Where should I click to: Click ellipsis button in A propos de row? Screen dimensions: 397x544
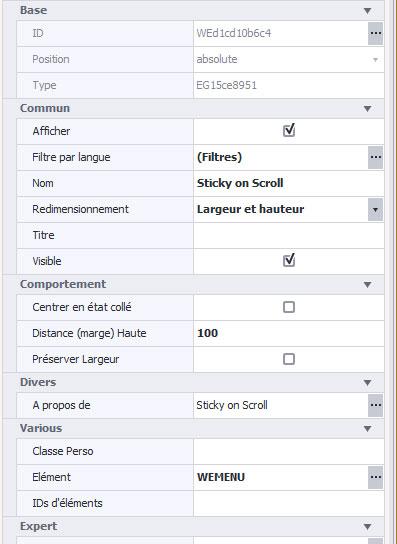[375, 405]
